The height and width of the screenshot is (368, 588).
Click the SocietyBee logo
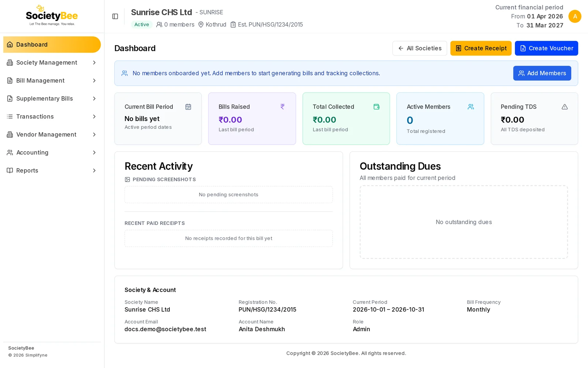52,15
